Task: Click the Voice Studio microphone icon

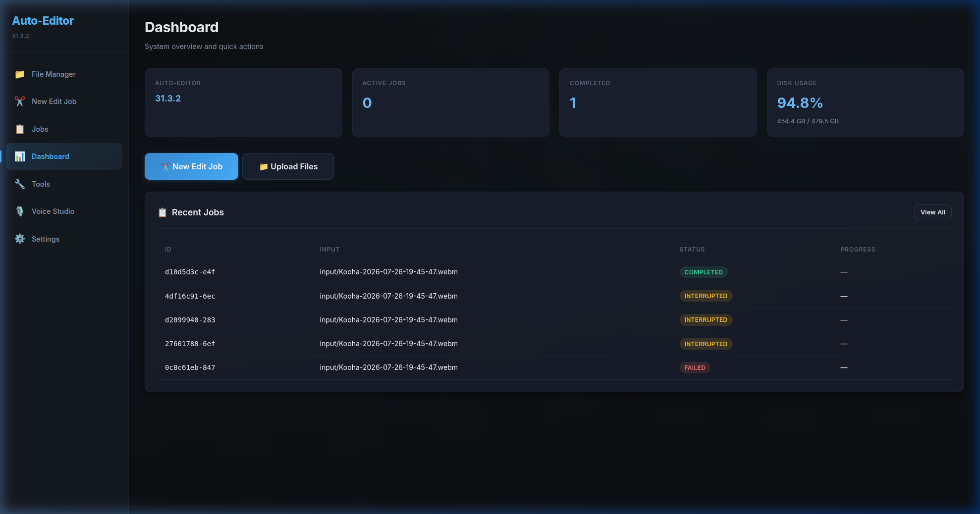Action: tap(20, 211)
